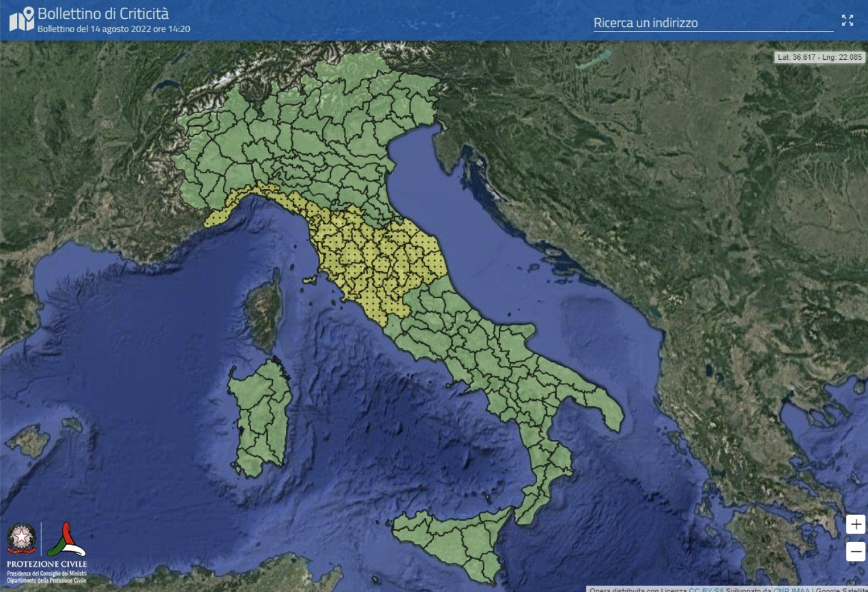Click the 'Bollettino di Criticità' title
Screen dimensions: 868x592
tap(103, 13)
